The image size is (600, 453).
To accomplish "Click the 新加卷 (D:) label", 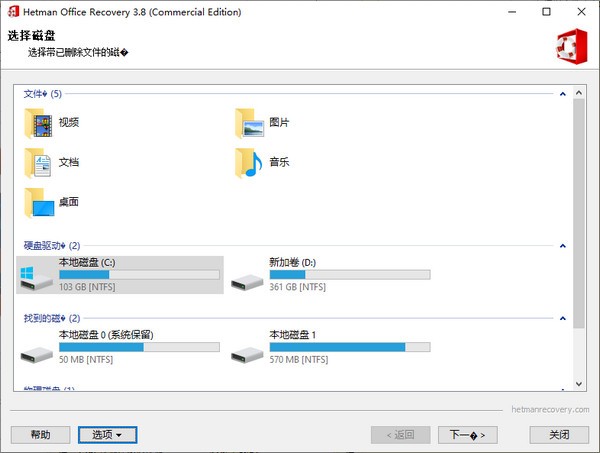I will (x=293, y=262).
